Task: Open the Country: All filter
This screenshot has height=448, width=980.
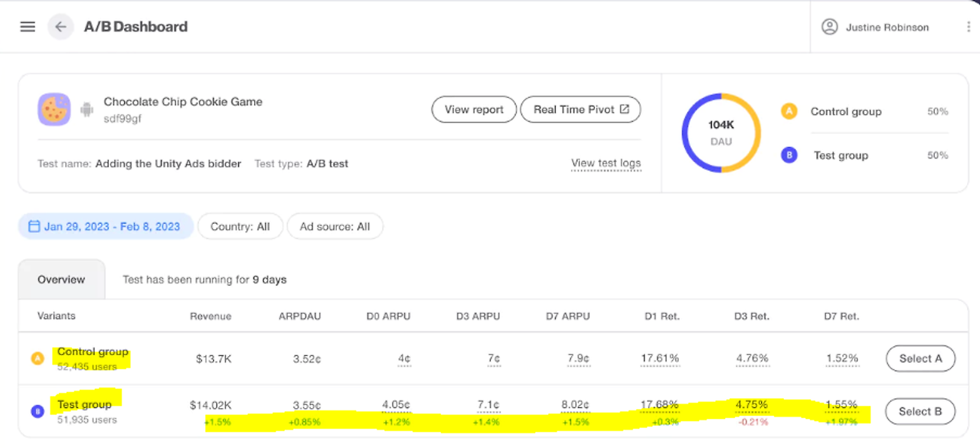Action: pyautogui.click(x=240, y=227)
